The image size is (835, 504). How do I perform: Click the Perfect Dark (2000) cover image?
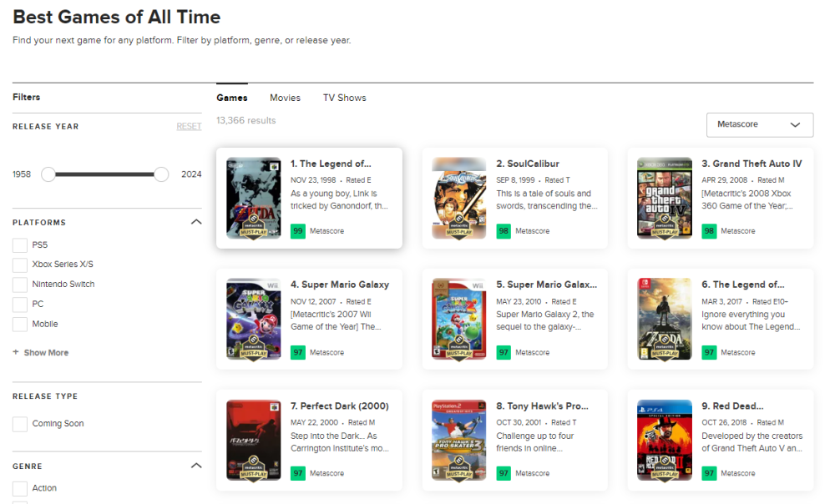253,440
